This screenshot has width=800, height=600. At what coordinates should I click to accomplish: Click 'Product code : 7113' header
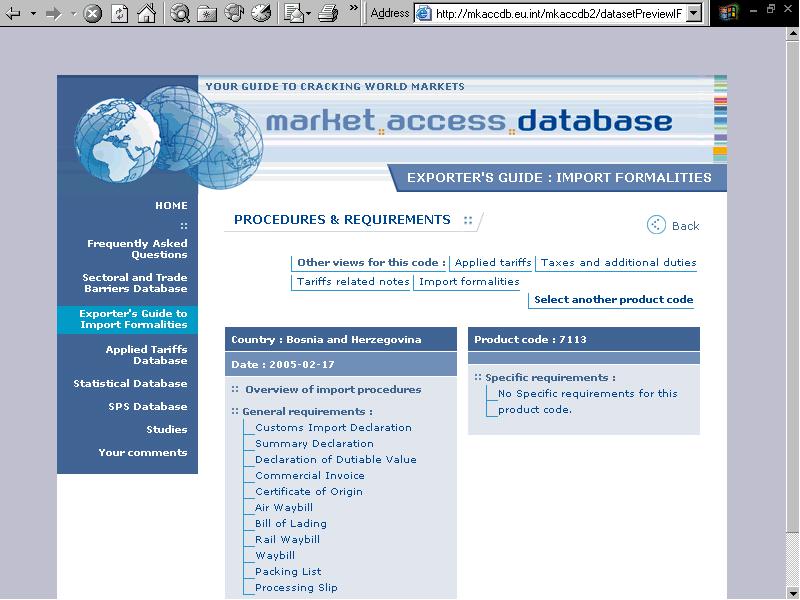[x=584, y=339]
